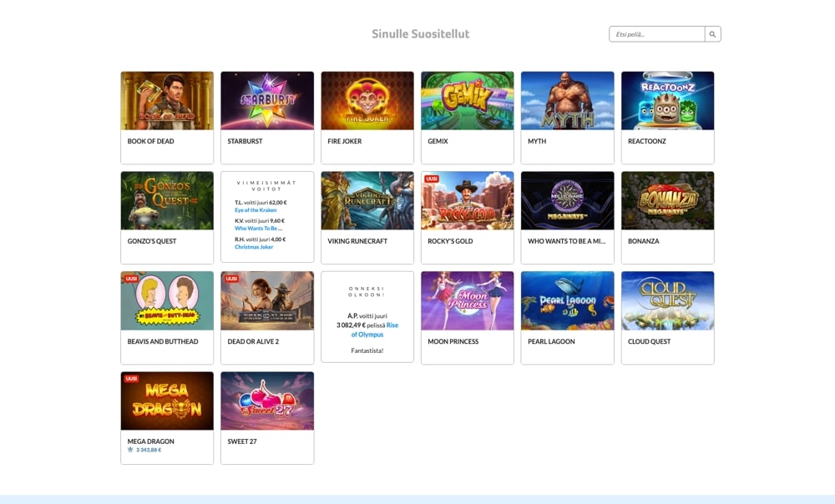Click the 'BOOK OF DEAD' title text
Image resolution: width=835 pixels, height=504 pixels.
pyautogui.click(x=150, y=141)
